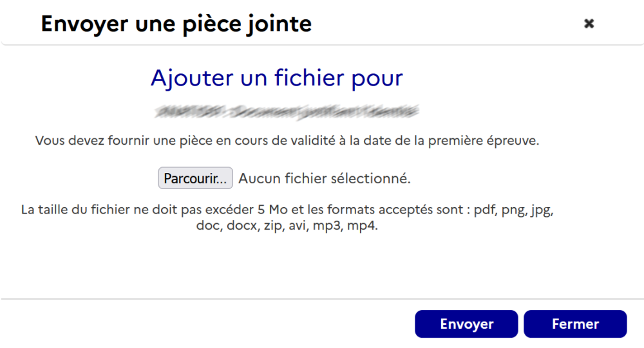This screenshot has height=348, width=644.
Task: Close the dialog with the X icon
Action: [589, 24]
